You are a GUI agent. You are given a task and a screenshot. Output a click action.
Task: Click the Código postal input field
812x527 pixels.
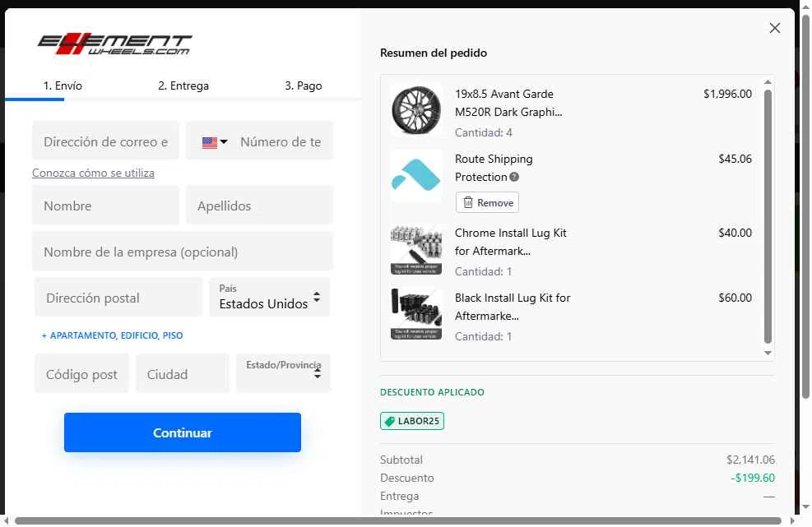(81, 374)
